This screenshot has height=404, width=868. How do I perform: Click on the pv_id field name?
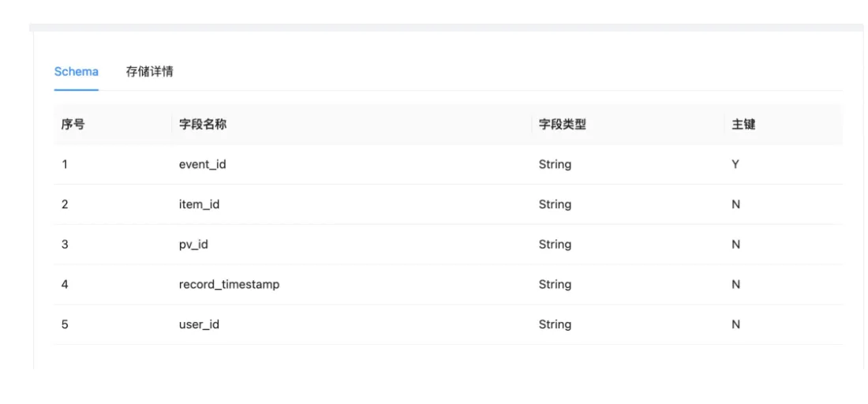click(193, 245)
